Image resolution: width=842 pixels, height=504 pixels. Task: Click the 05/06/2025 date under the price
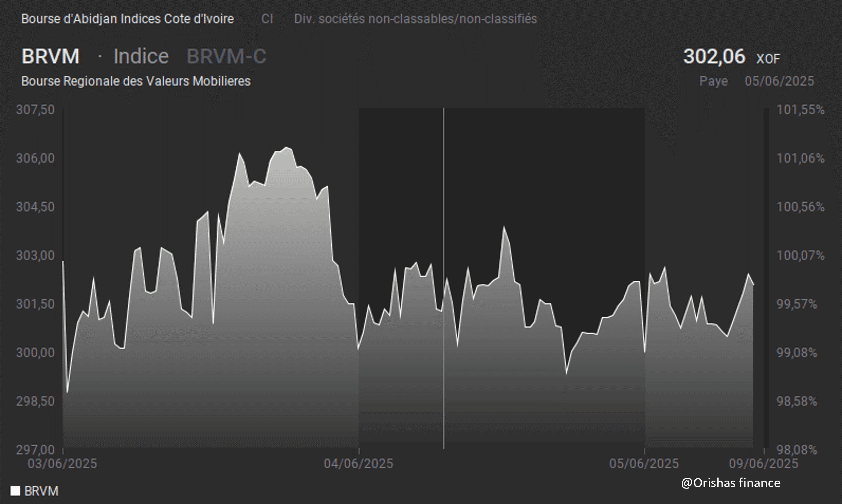(x=780, y=81)
